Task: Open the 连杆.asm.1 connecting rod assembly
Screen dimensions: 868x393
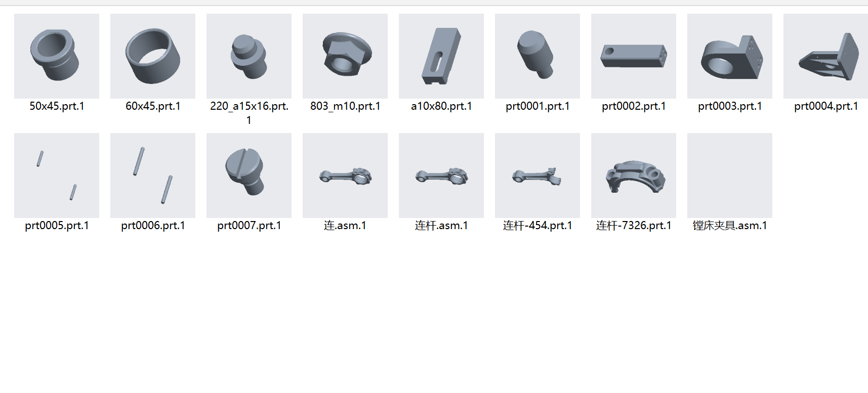Action: (441, 176)
